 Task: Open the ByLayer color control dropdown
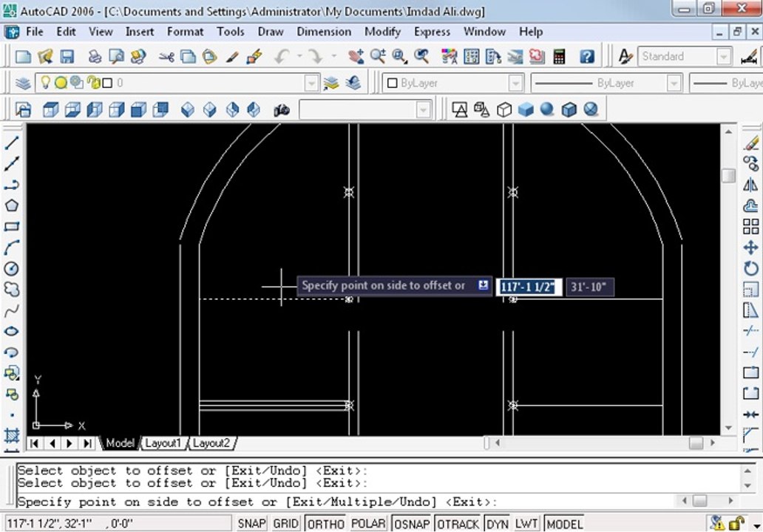click(x=515, y=83)
